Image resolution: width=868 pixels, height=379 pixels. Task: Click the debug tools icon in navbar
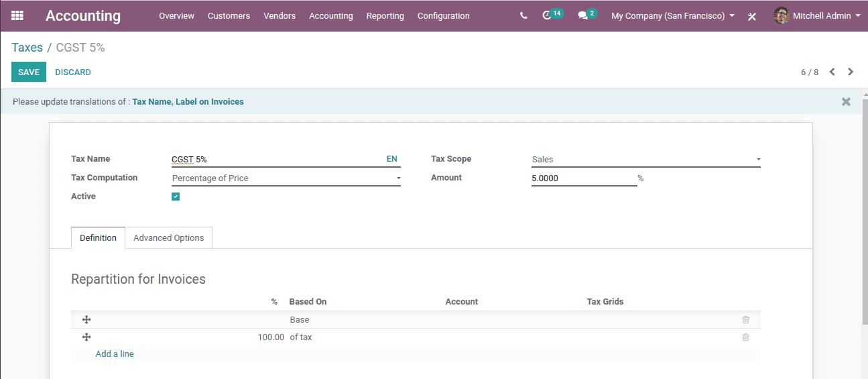(752, 16)
